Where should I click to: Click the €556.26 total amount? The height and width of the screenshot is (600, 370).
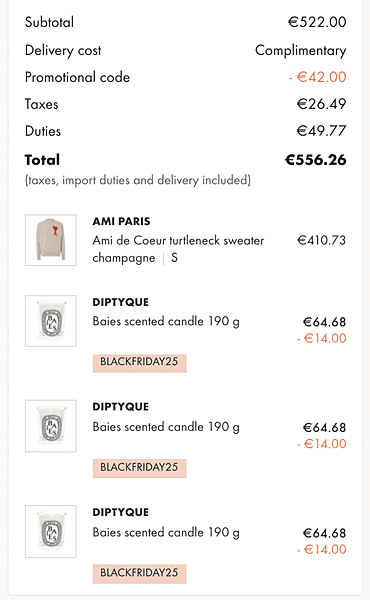pyautogui.click(x=316, y=160)
